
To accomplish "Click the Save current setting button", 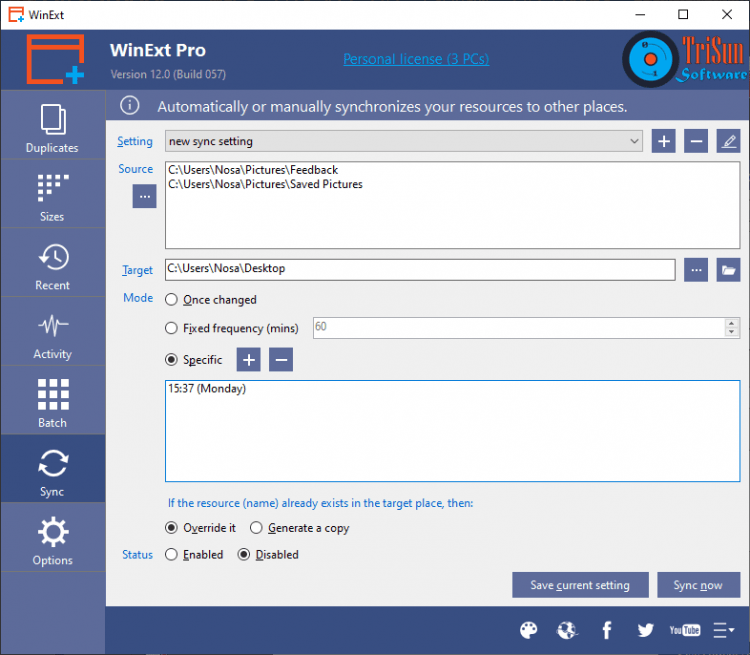I will pyautogui.click(x=580, y=585).
